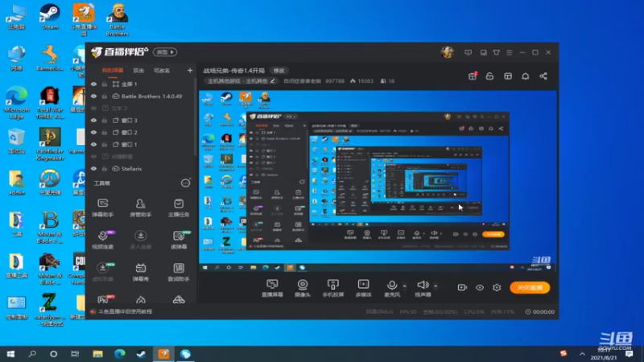Select the Stellaris source row

click(141, 169)
